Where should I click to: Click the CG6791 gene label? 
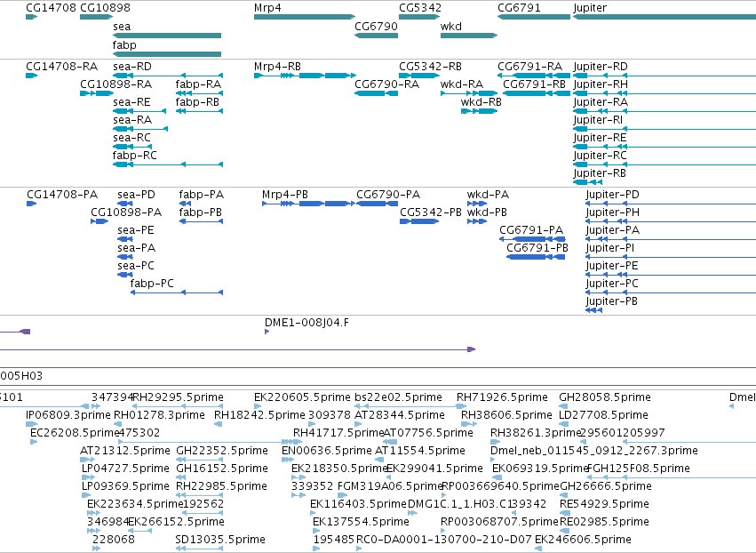(x=520, y=8)
